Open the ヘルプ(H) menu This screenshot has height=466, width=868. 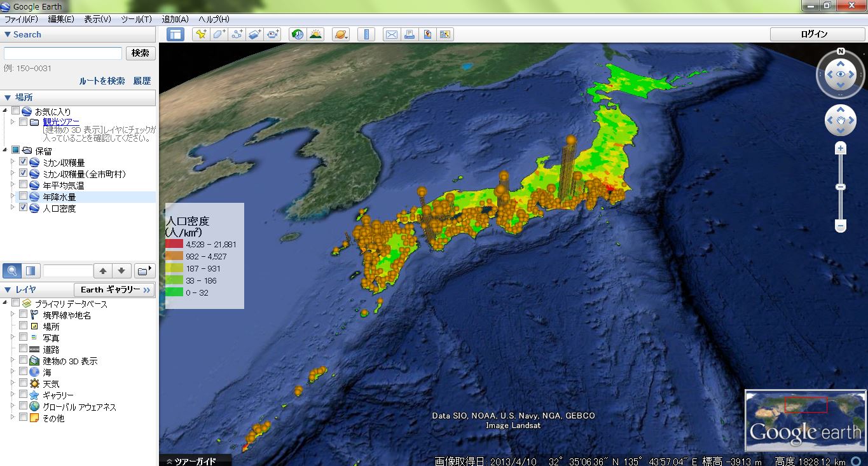pyautogui.click(x=214, y=19)
